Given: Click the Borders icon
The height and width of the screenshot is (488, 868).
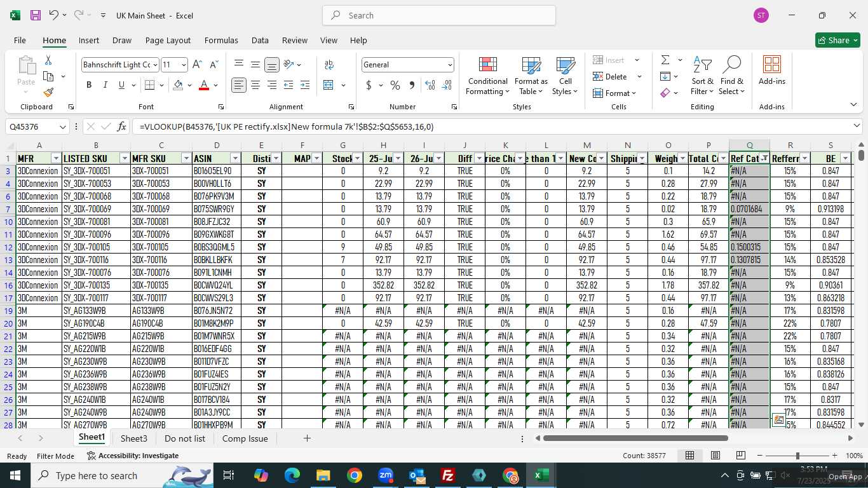Looking at the screenshot, I should [149, 85].
